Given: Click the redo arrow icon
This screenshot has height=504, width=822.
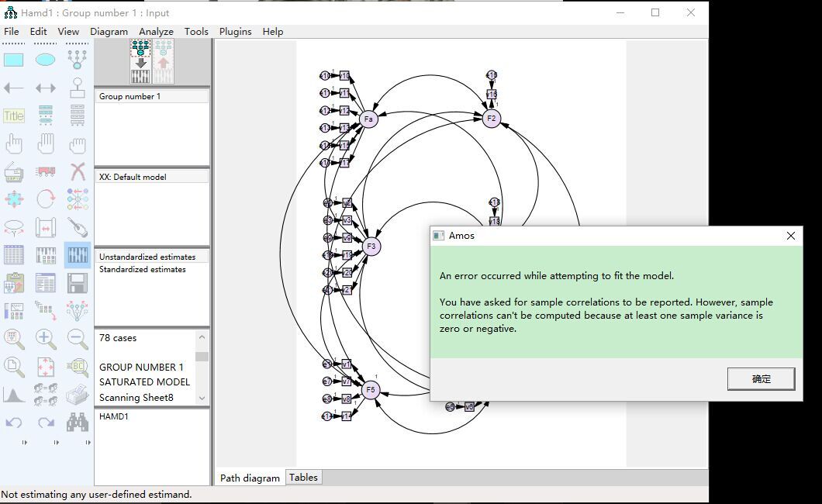Looking at the screenshot, I should [46, 423].
